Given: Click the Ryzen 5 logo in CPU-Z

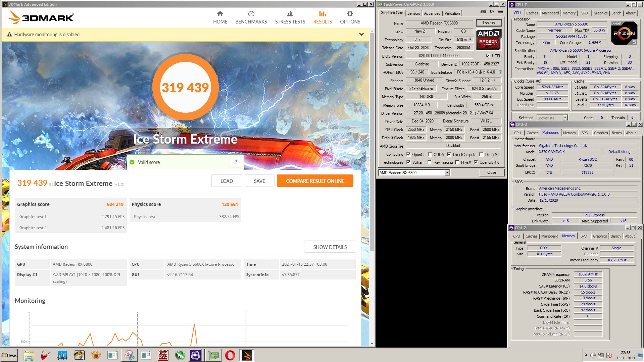Looking at the screenshot, I should click(x=624, y=33).
